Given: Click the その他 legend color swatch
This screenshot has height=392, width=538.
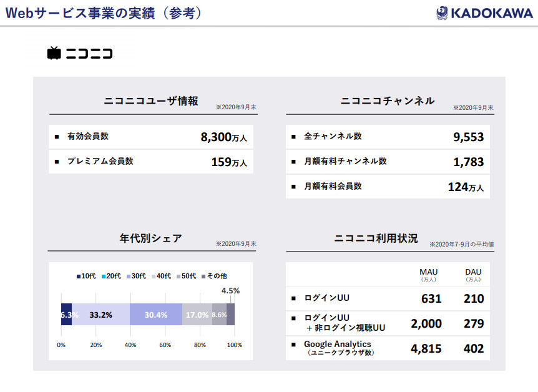Looking at the screenshot, I should [x=204, y=277].
